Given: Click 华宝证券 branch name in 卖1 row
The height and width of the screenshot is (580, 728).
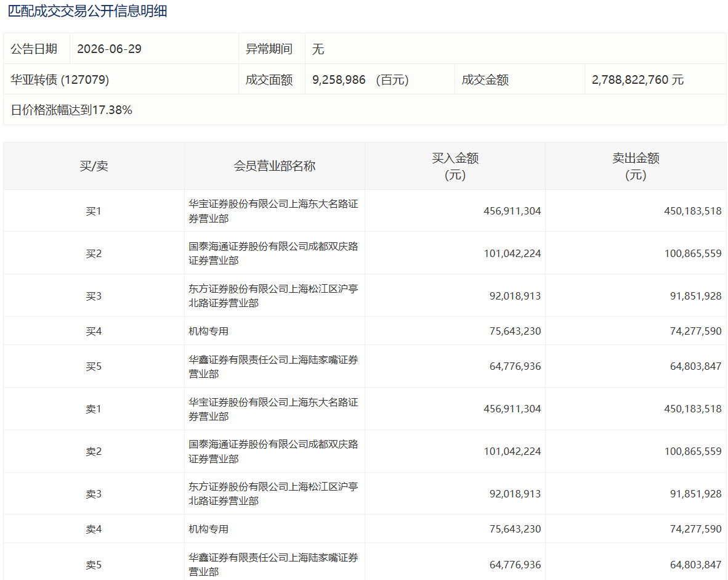Looking at the screenshot, I should coord(273,409).
